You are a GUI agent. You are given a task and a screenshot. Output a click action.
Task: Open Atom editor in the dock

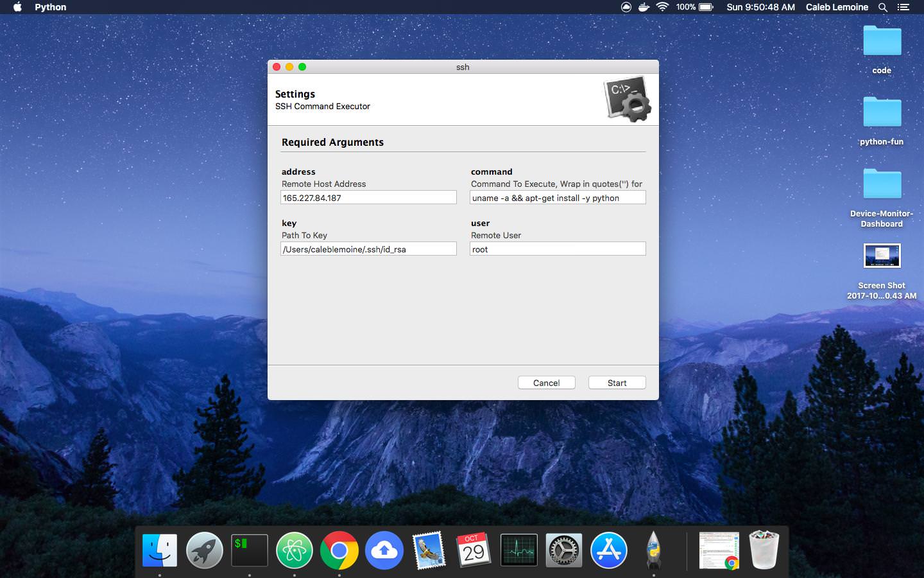click(x=295, y=550)
